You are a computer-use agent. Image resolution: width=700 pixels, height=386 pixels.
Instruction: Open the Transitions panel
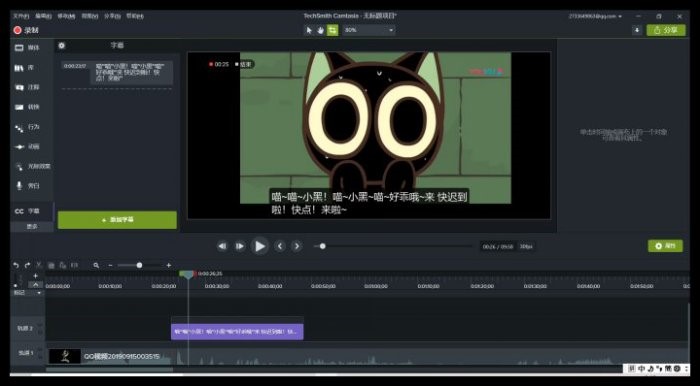28,107
